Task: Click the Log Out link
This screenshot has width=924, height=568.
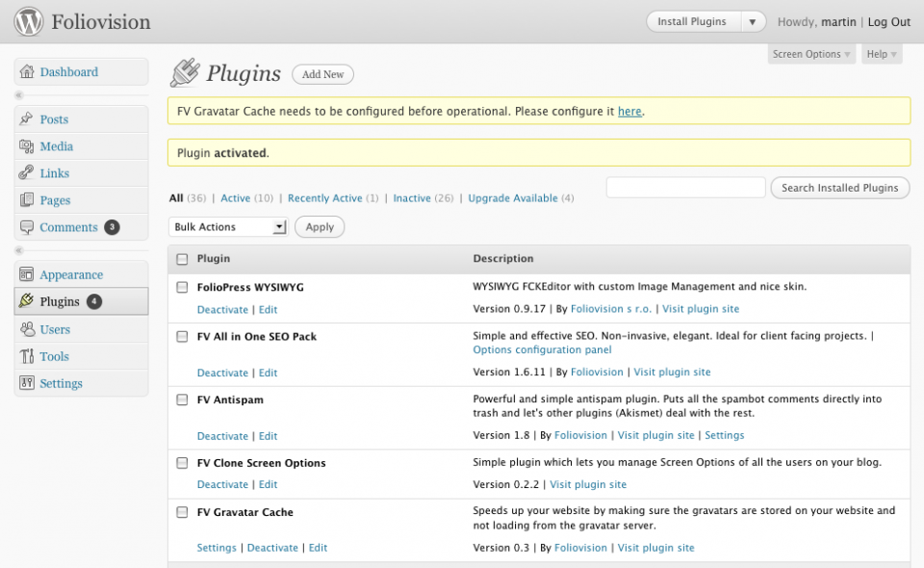Action: click(x=889, y=22)
